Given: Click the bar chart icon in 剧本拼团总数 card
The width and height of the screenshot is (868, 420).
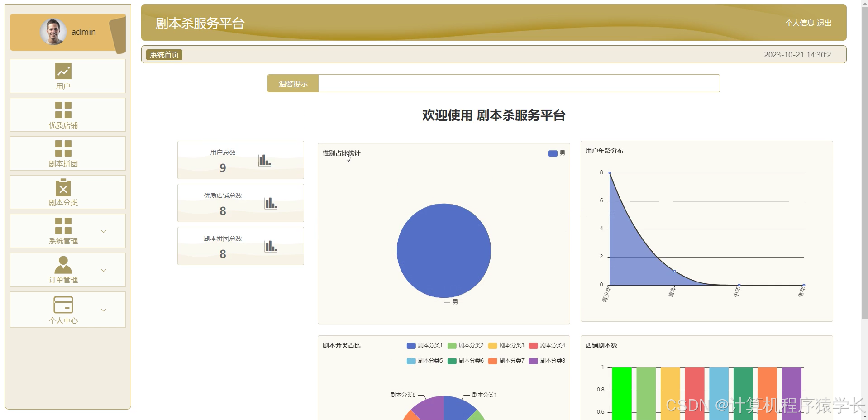Looking at the screenshot, I should [x=271, y=246].
